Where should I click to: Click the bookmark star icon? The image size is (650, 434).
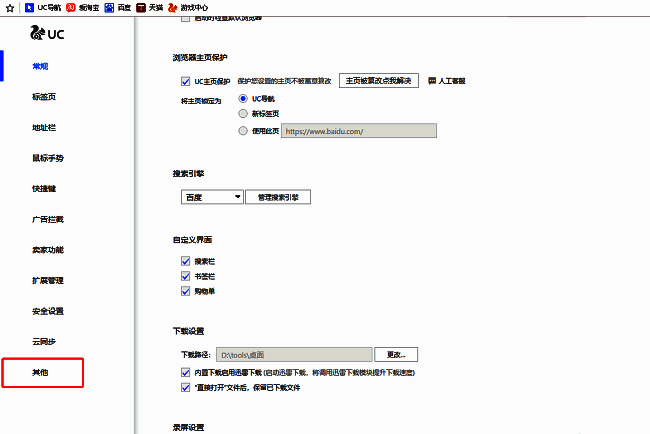10,8
